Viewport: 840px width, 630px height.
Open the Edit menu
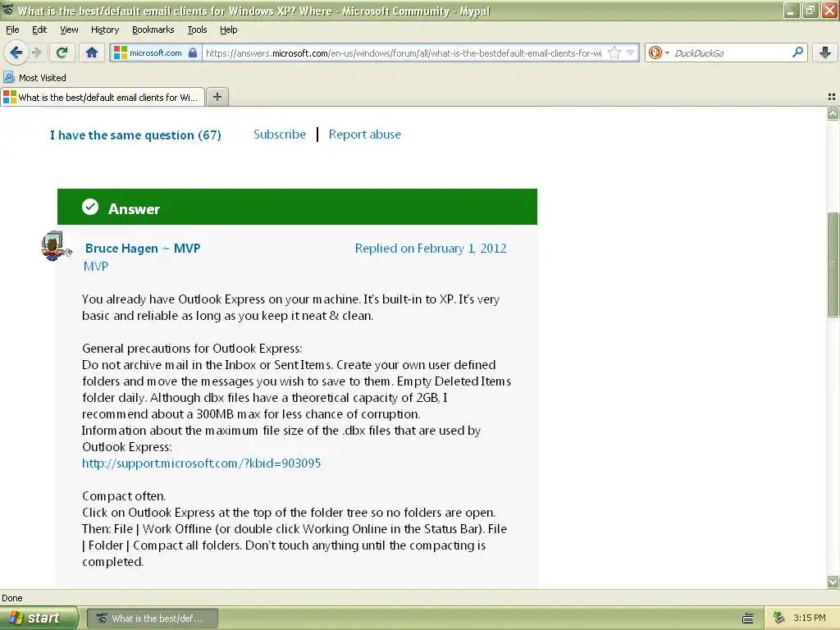coord(39,30)
